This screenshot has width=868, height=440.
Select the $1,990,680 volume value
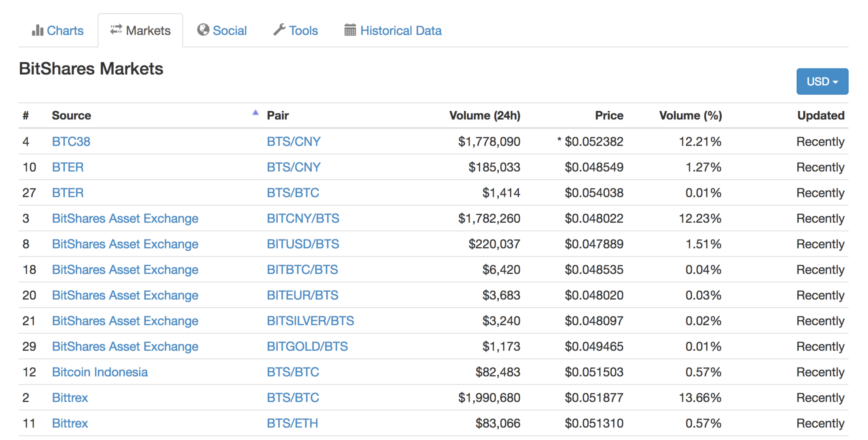(489, 398)
